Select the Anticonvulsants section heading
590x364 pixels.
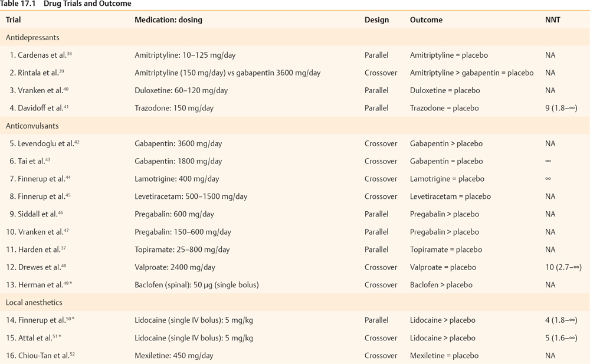pos(32,126)
